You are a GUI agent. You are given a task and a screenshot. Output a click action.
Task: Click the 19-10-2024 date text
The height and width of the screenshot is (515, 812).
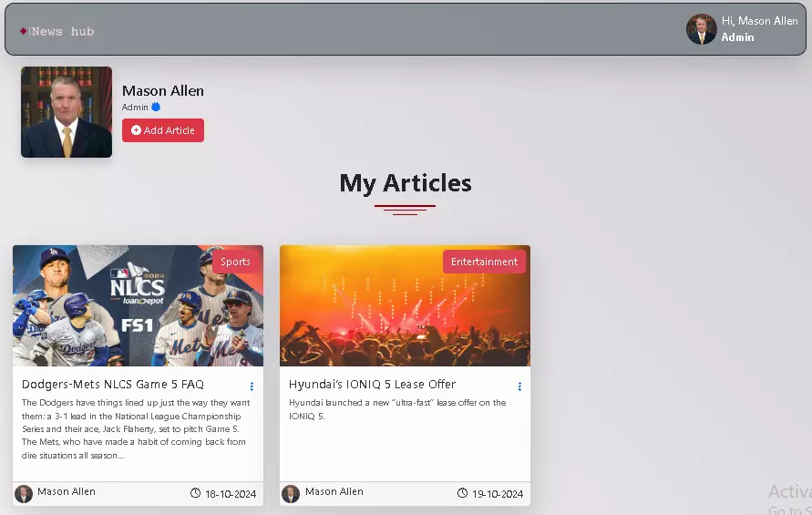pos(498,494)
